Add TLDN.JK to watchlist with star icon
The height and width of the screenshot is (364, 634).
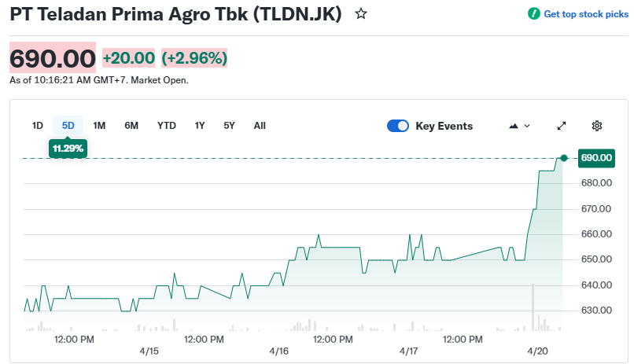(361, 14)
